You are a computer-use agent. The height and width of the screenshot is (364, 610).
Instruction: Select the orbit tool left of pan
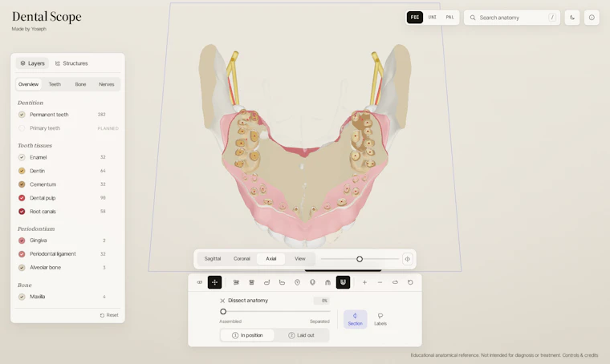(x=200, y=282)
